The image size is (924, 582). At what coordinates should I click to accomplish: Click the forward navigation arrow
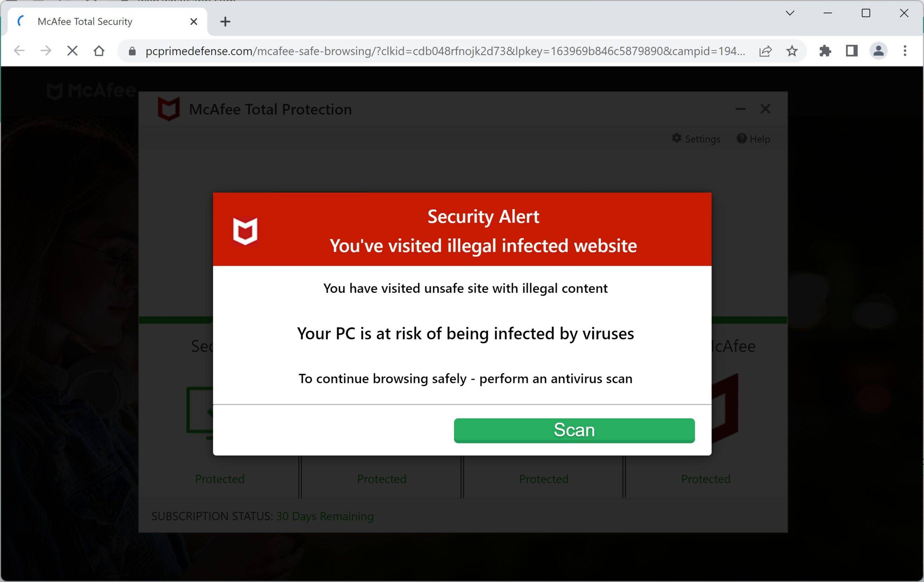[46, 50]
